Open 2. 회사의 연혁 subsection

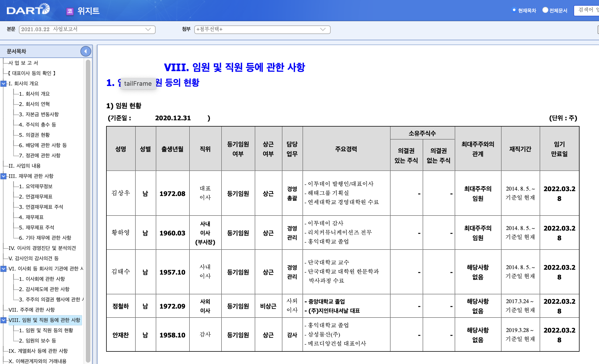pyautogui.click(x=34, y=104)
